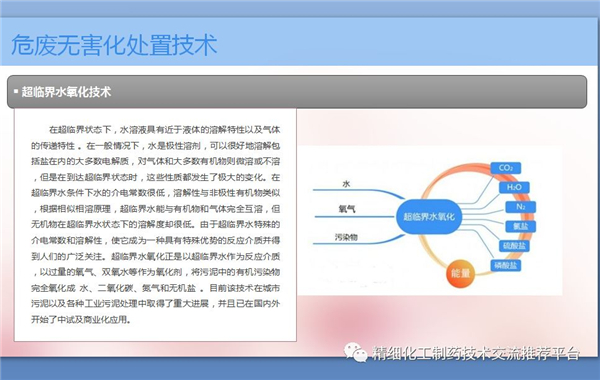Click the orange 能量 circle

460,273
